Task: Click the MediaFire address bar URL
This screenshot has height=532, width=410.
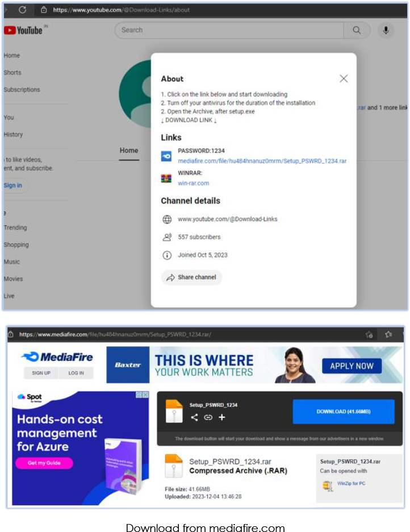Action: (x=115, y=335)
